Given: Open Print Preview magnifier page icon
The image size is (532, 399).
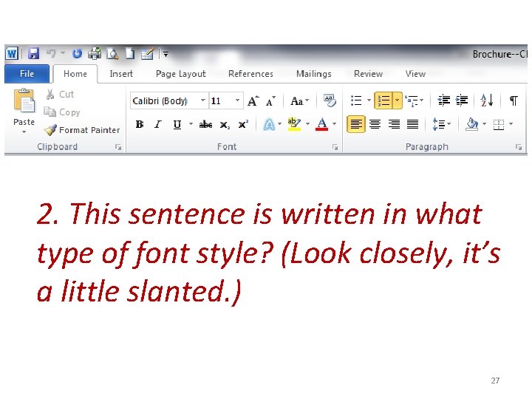Looking at the screenshot, I should [x=112, y=54].
